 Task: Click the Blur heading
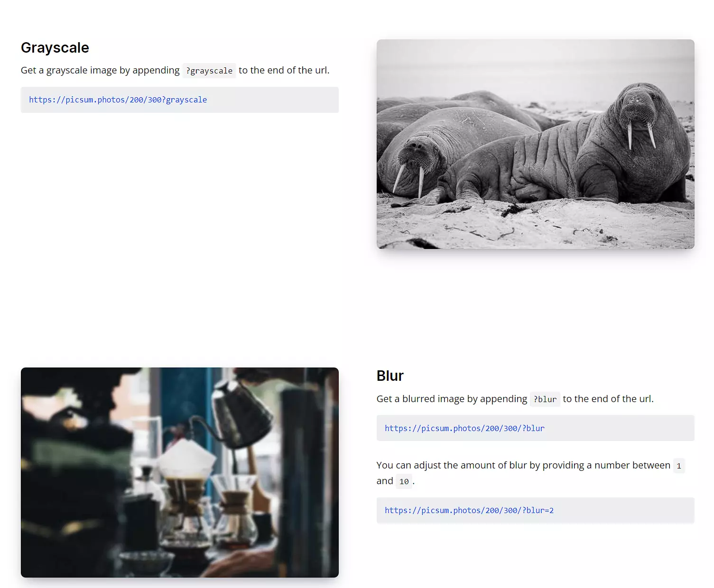click(390, 376)
